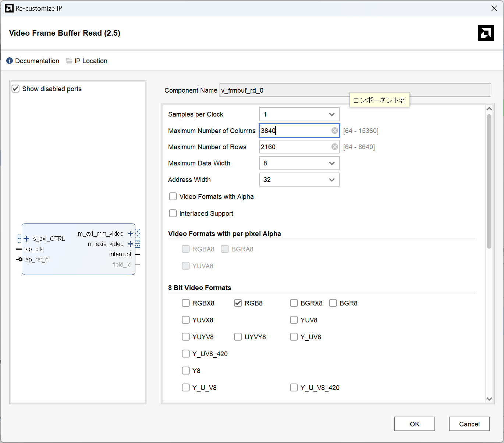Click the vertical scrollbar thumb
This screenshot has height=443, width=504.
click(x=489, y=182)
